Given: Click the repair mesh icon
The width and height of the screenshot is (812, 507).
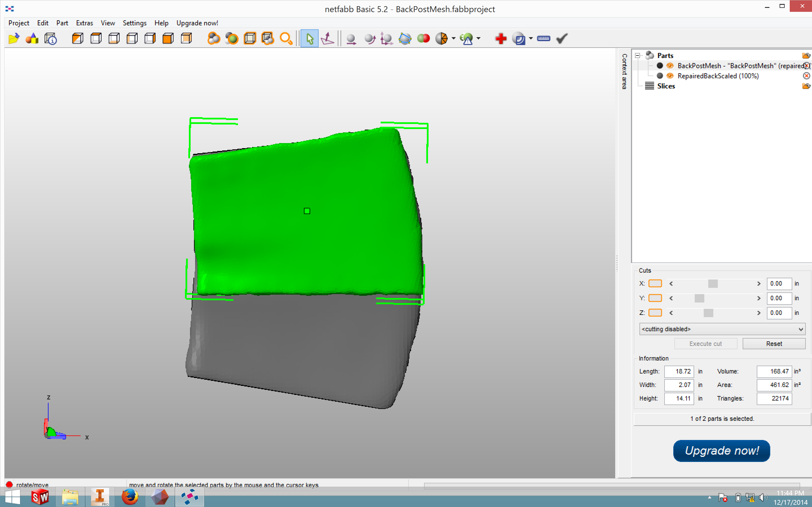Looking at the screenshot, I should click(500, 38).
